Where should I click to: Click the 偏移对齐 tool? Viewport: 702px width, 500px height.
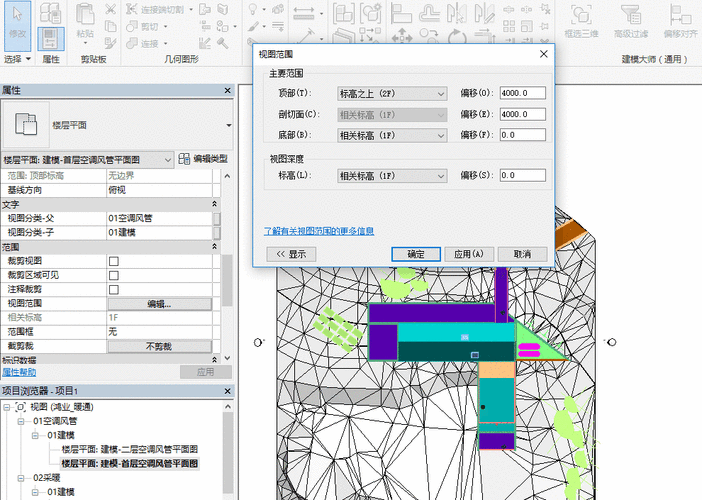[x=681, y=21]
